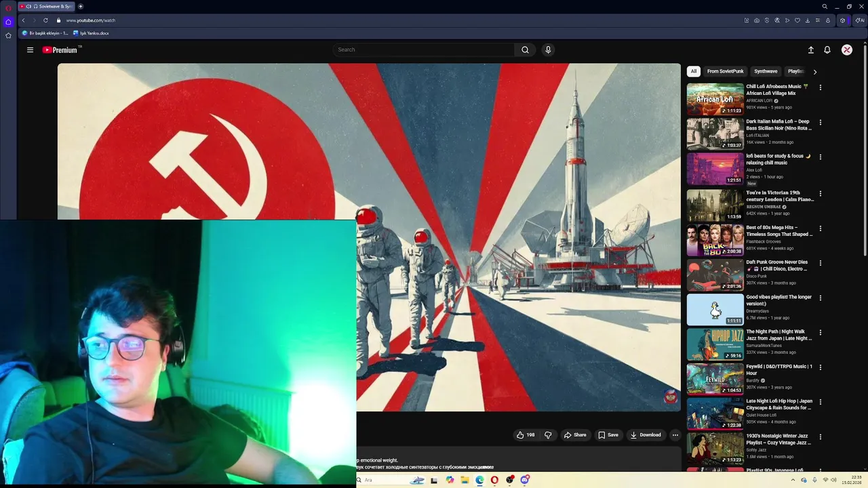Open options for 1930's Nostalgic Winter Jazz
The height and width of the screenshot is (488, 868).
[820, 437]
